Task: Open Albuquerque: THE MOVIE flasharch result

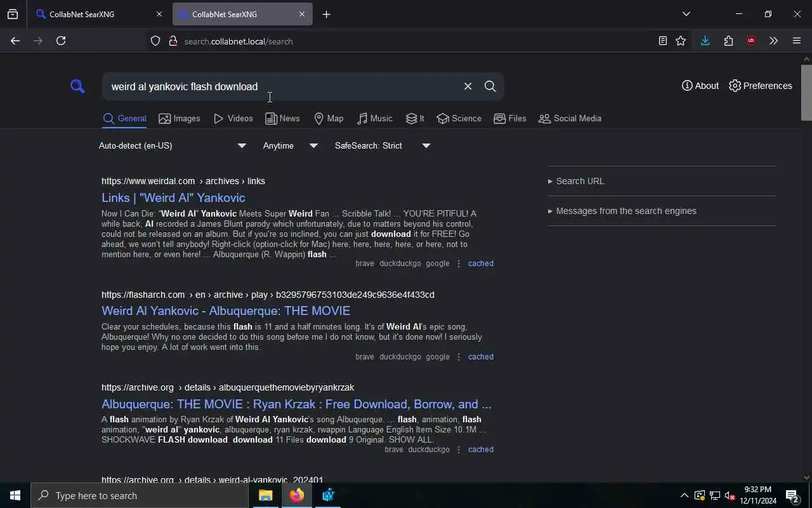Action: coord(226,311)
